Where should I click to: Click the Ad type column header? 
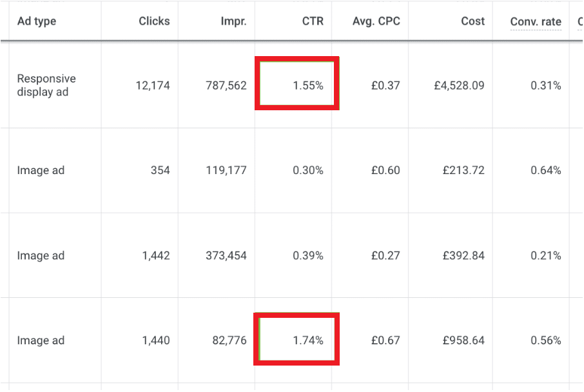pos(37,21)
